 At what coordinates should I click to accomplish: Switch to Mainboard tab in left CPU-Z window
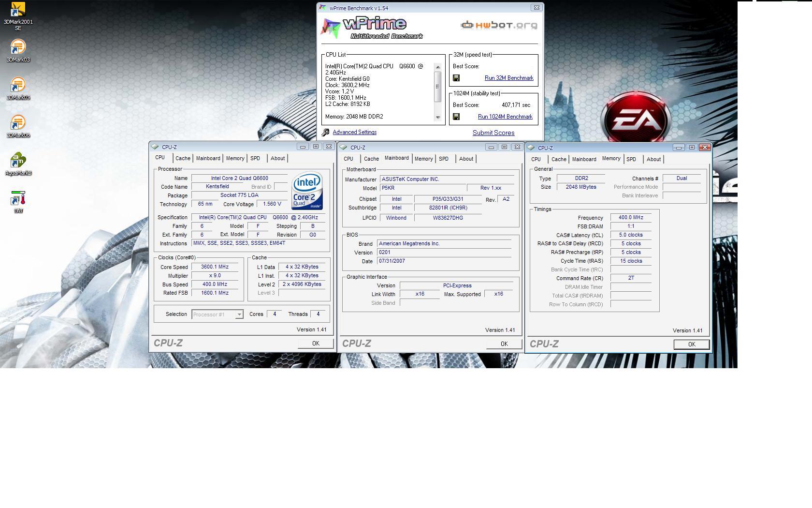[x=208, y=158]
